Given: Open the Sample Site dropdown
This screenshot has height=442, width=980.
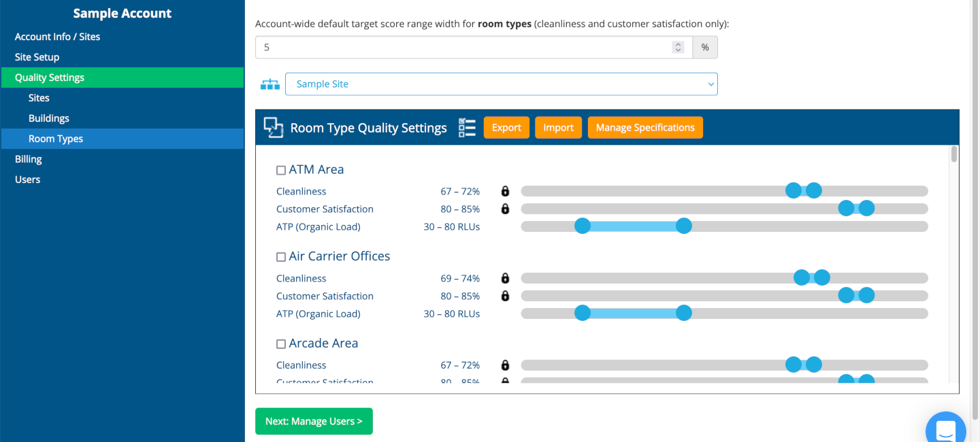Looking at the screenshot, I should [x=501, y=84].
